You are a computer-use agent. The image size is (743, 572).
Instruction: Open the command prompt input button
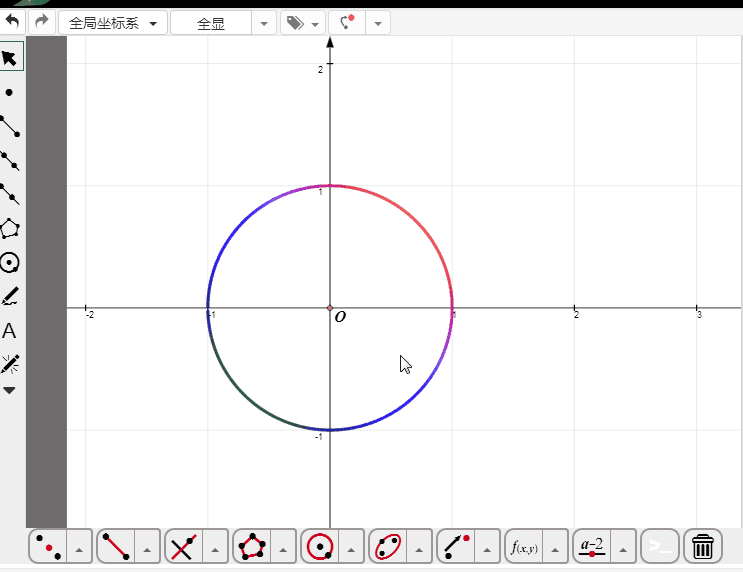click(x=660, y=546)
